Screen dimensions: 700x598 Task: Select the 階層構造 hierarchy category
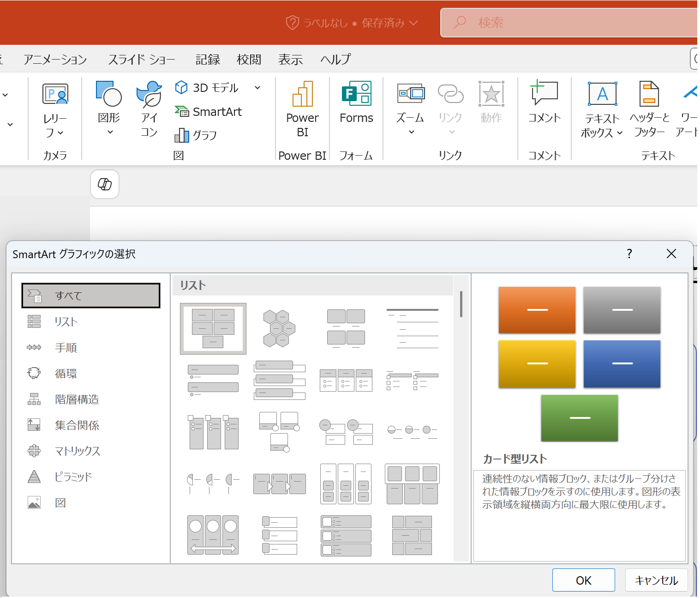coord(91,399)
